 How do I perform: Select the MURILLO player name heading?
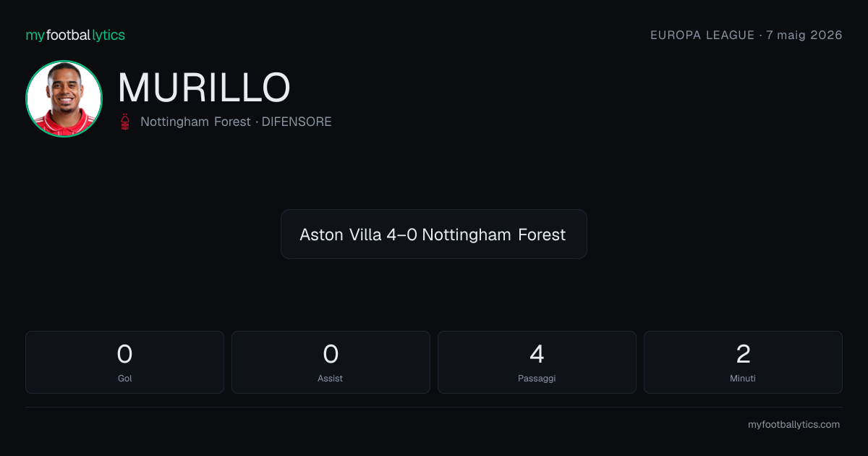(x=204, y=88)
